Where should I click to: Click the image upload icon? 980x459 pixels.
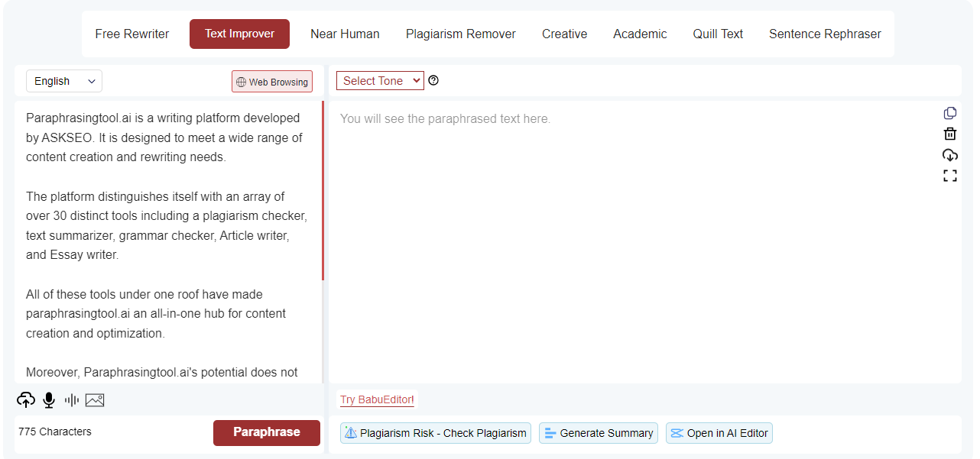[95, 399]
